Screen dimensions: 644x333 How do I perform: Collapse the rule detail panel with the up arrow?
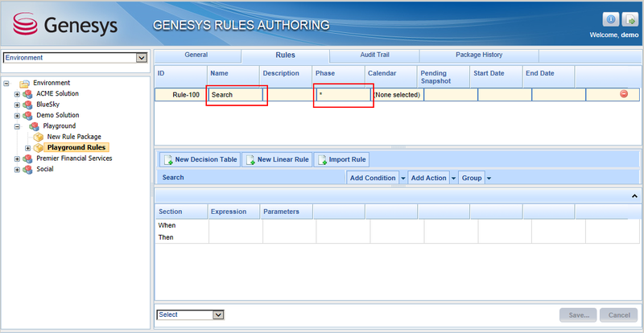click(x=634, y=196)
